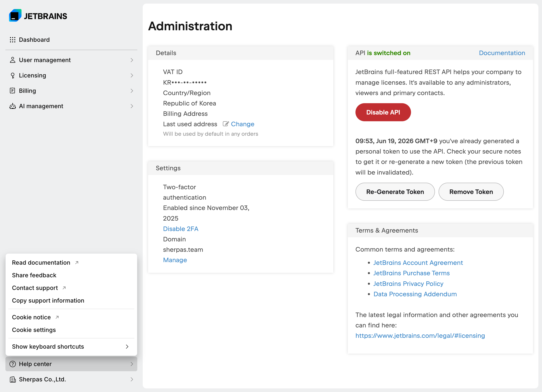Click the Terms & Agreements panel header
Image resolution: width=542 pixels, height=392 pixels.
click(440, 230)
